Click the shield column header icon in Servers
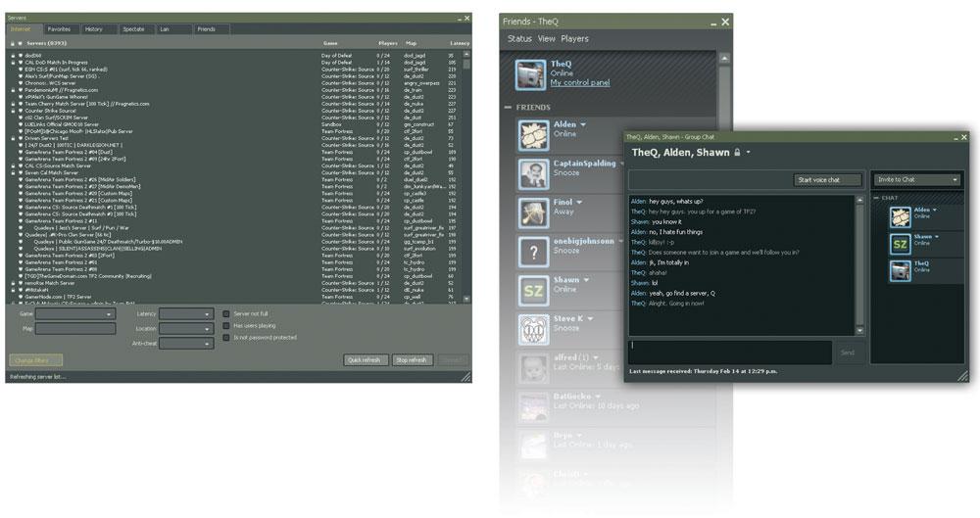Screen dimensions: 980x518 pyautogui.click(x=20, y=44)
